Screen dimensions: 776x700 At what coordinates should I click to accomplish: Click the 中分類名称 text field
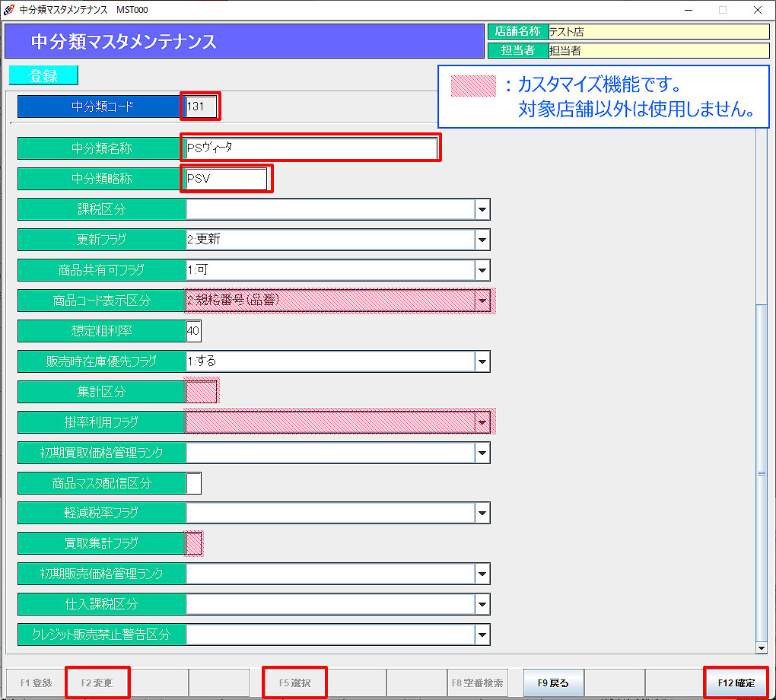click(x=311, y=148)
